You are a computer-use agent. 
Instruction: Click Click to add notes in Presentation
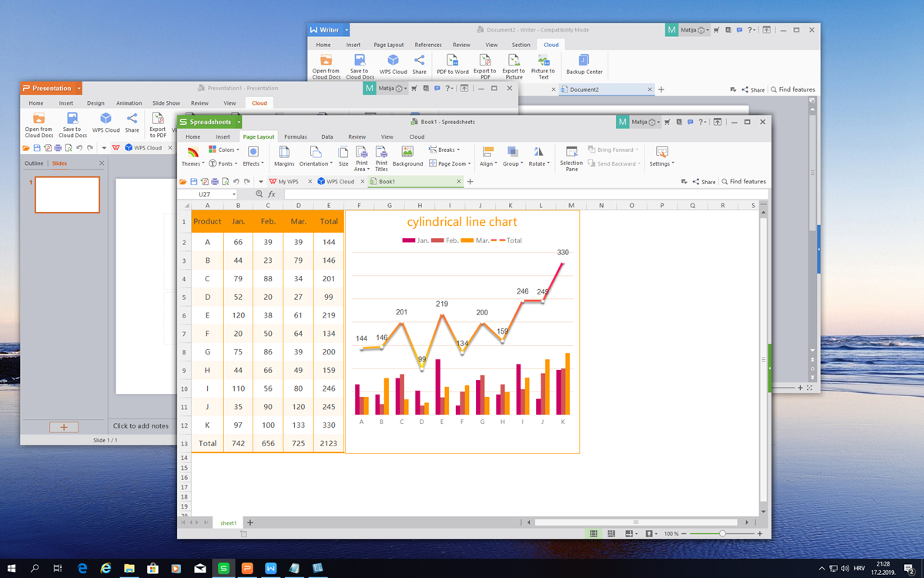141,425
